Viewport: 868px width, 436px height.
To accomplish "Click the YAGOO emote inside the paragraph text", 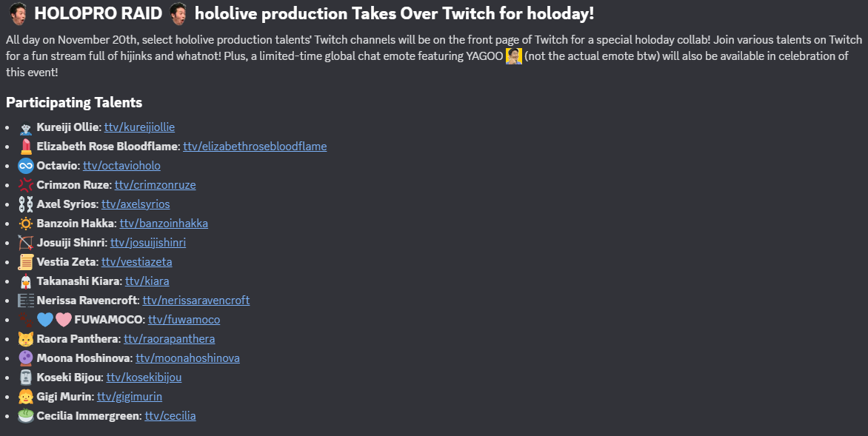I will pyautogui.click(x=514, y=56).
